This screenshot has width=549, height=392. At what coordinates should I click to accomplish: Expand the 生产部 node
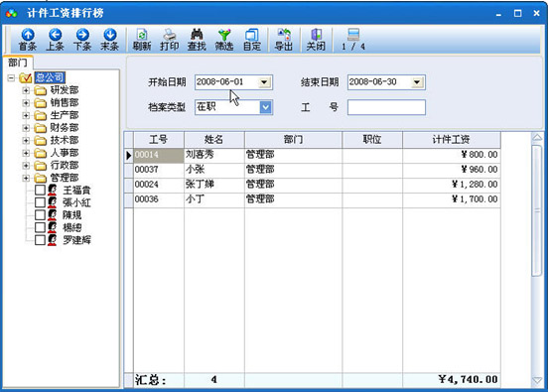[x=26, y=115]
